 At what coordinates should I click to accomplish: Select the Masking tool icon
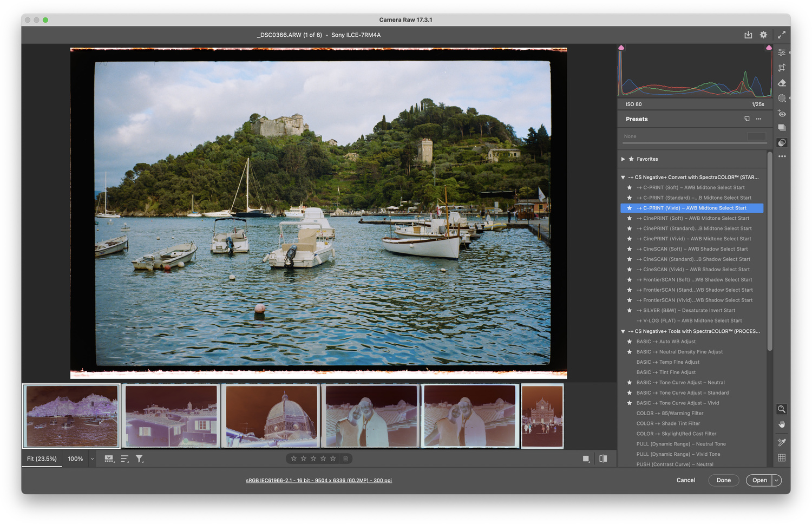[x=782, y=98]
